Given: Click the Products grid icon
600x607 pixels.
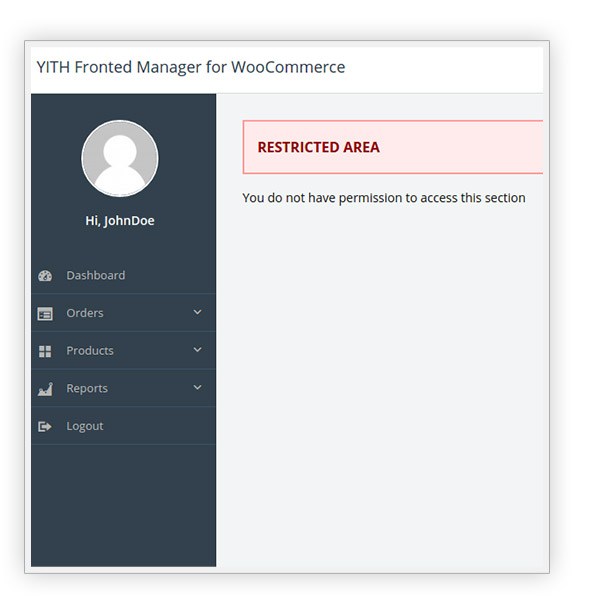Looking at the screenshot, I should (45, 352).
